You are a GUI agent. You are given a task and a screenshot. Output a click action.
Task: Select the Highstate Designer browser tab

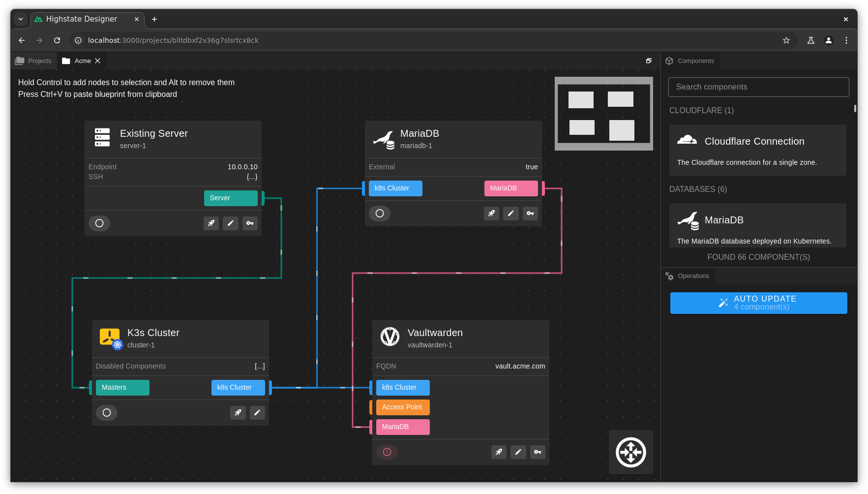click(88, 19)
